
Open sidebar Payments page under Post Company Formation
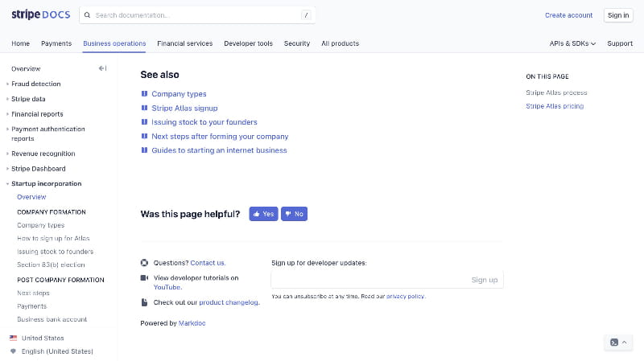pos(32,306)
